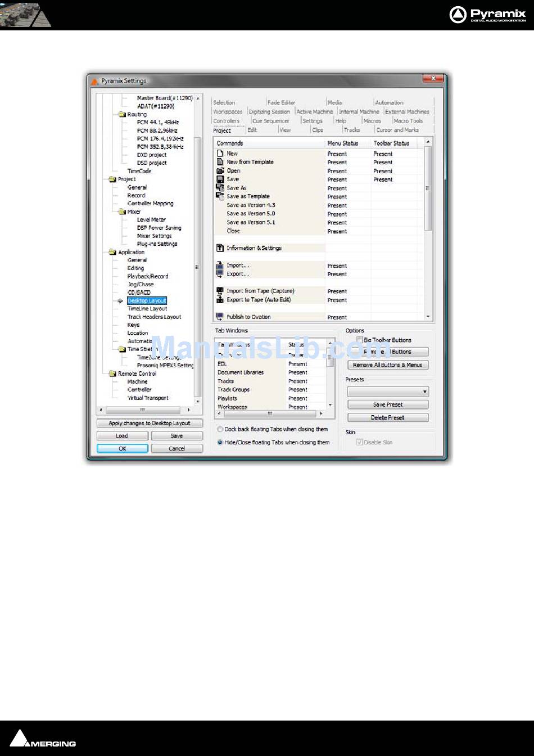Click the Delete Preset button
This screenshot has width=534, height=756.
[388, 418]
